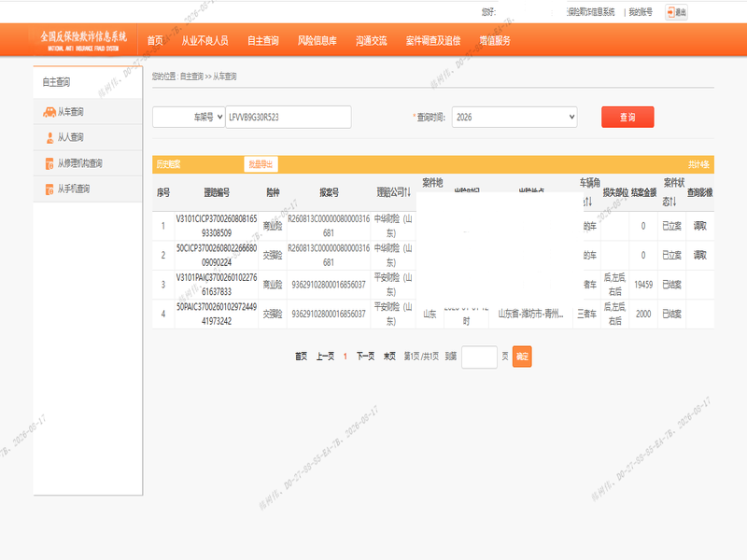
Task: Click the 批量导出 button
Action: point(261,164)
